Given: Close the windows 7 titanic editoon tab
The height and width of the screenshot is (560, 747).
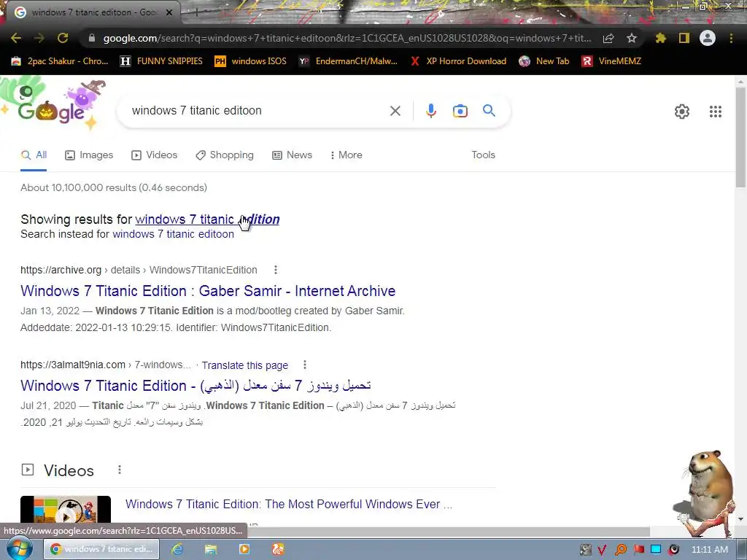Looking at the screenshot, I should [169, 12].
